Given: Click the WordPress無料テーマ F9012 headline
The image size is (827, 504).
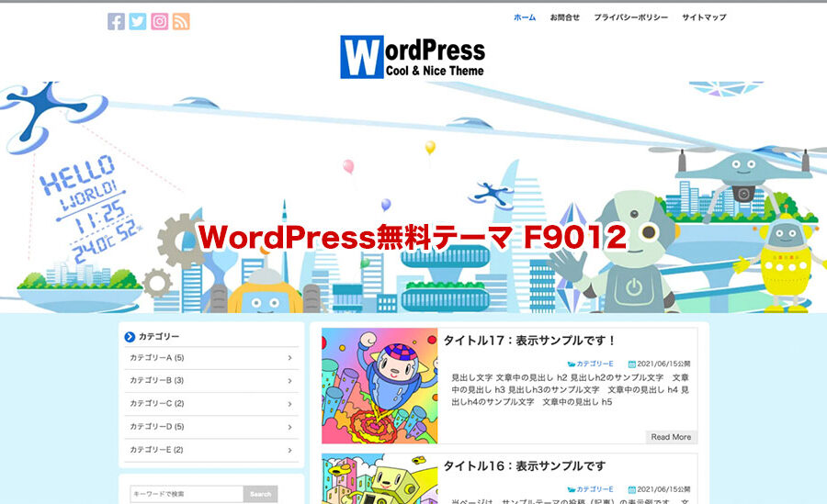Looking at the screenshot, I should pos(413,237).
